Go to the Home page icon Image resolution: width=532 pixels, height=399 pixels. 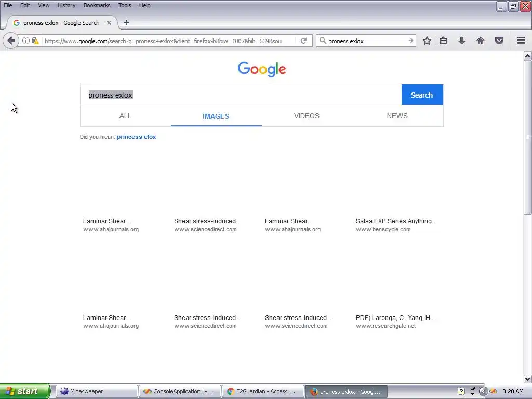click(x=481, y=41)
